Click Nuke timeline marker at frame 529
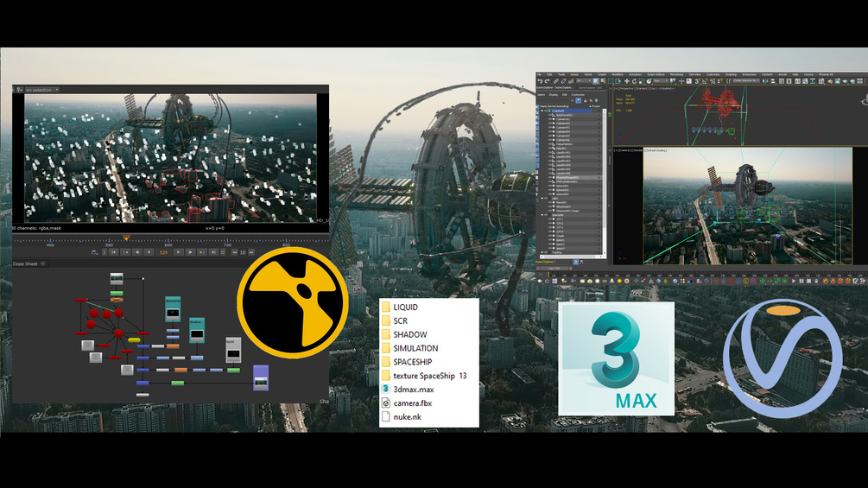The width and height of the screenshot is (868, 488). point(126,238)
